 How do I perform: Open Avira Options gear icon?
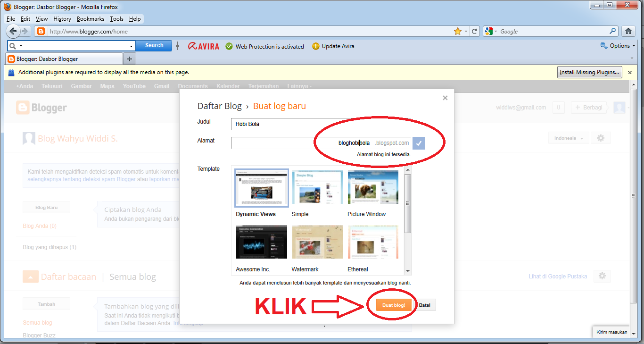(x=603, y=46)
